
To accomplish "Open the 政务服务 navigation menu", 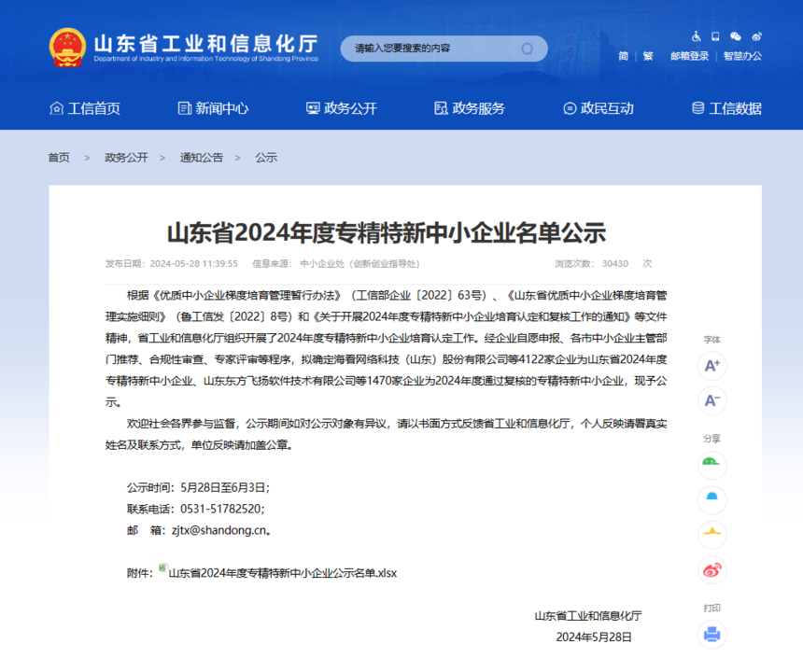I will (470, 108).
